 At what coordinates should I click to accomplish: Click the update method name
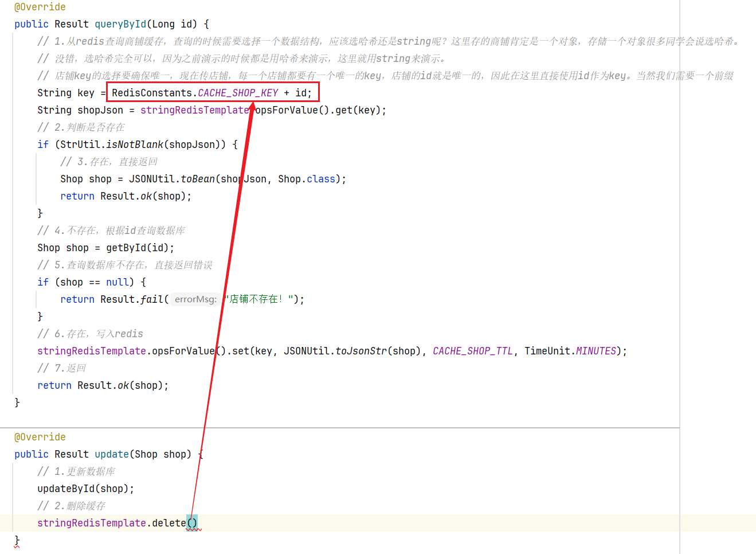click(112, 454)
